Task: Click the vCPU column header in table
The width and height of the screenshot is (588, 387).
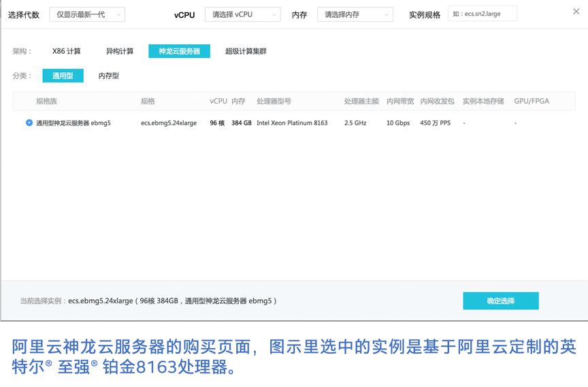Action: (218, 101)
